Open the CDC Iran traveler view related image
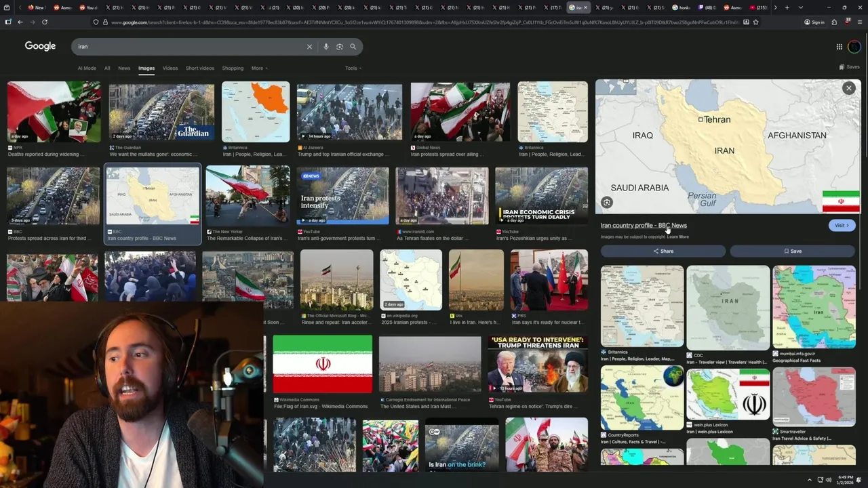868x488 pixels. (x=728, y=308)
